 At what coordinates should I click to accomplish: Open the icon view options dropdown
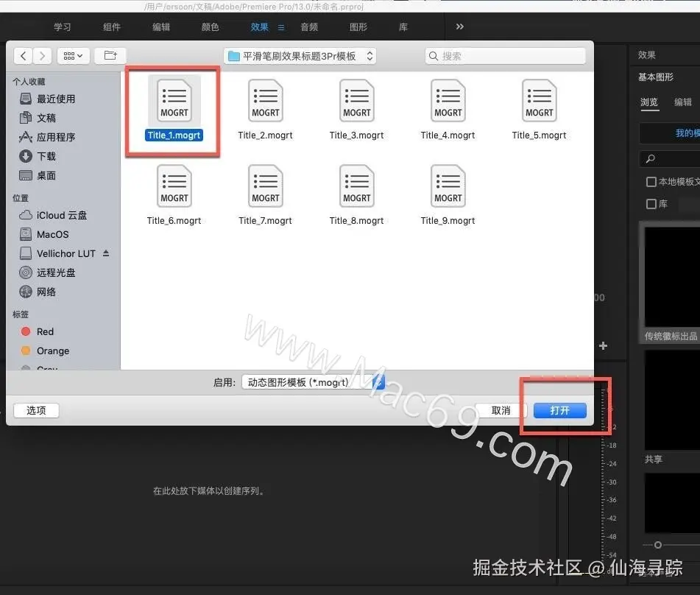[73, 56]
